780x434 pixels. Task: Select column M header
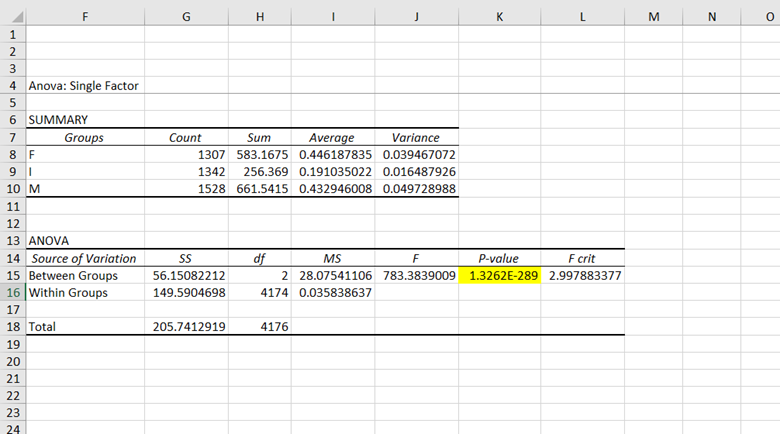pyautogui.click(x=654, y=17)
